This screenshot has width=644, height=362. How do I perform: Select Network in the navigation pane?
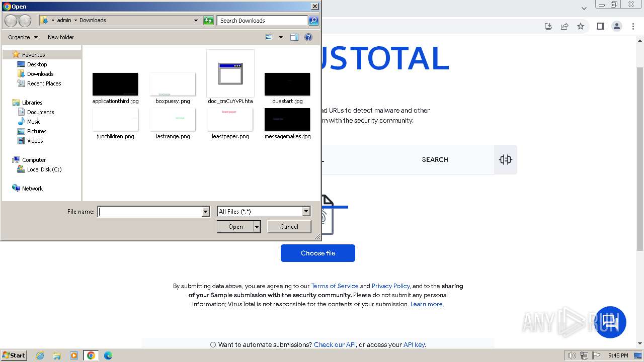point(32,189)
